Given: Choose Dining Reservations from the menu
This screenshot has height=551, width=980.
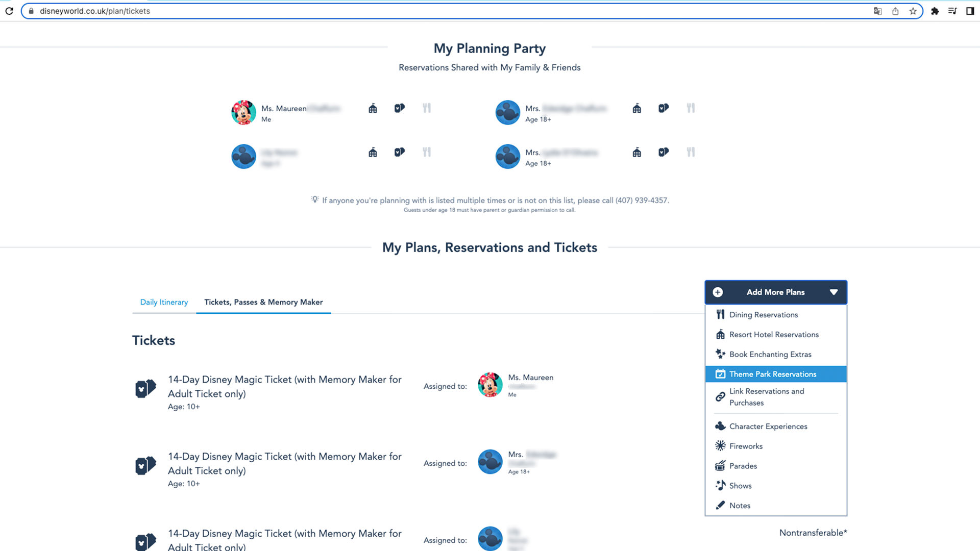Looking at the screenshot, I should click(776, 315).
